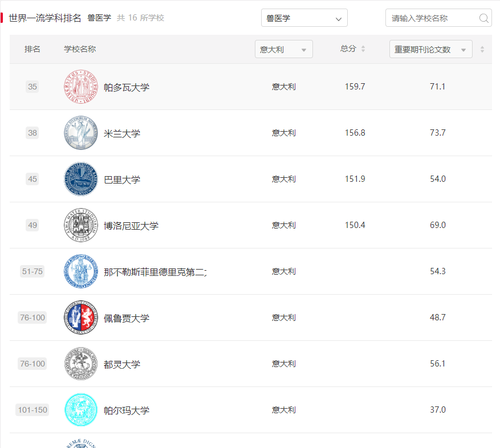Click the University of Padua logo
Image resolution: width=500 pixels, height=448 pixels.
click(81, 87)
